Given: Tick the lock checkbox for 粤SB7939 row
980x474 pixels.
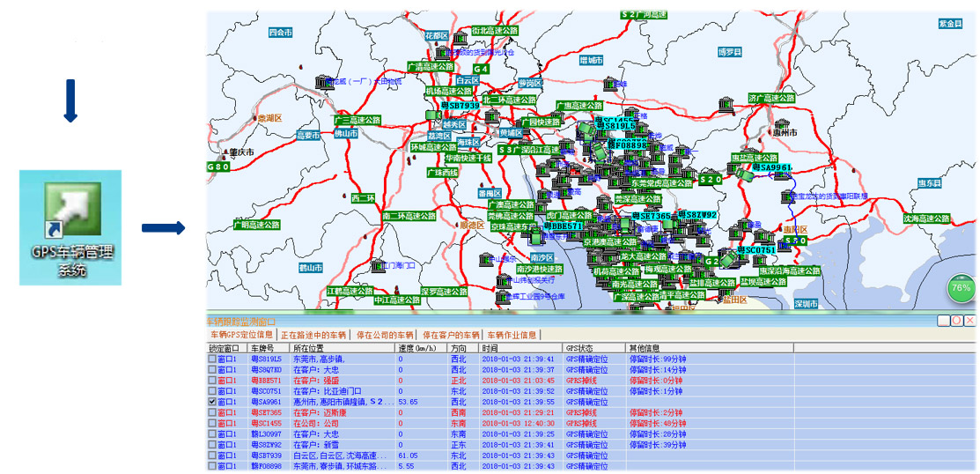Looking at the screenshot, I should click(x=210, y=455).
